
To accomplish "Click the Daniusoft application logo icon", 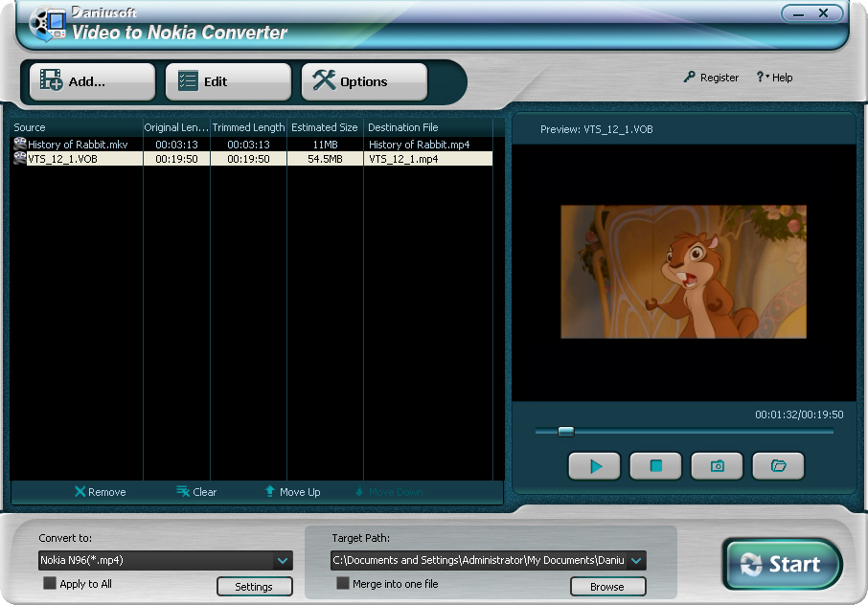I will (x=48, y=23).
